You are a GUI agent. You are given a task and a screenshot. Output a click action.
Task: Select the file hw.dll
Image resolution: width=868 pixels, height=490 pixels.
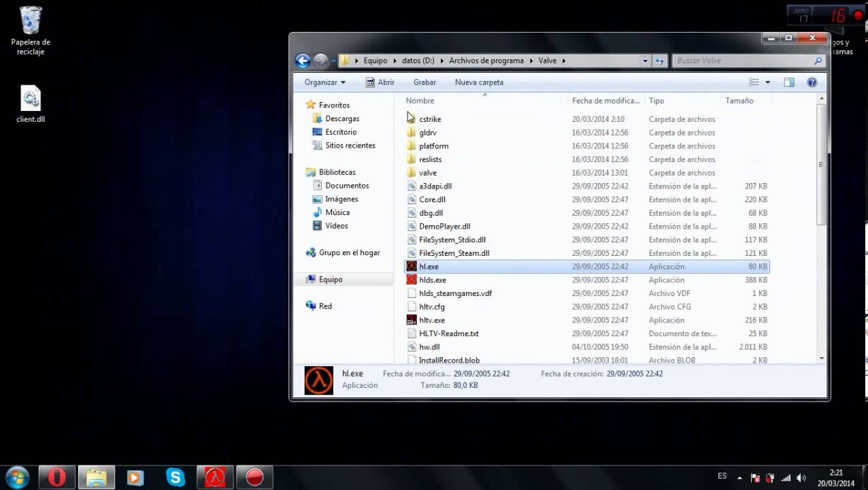(x=429, y=347)
